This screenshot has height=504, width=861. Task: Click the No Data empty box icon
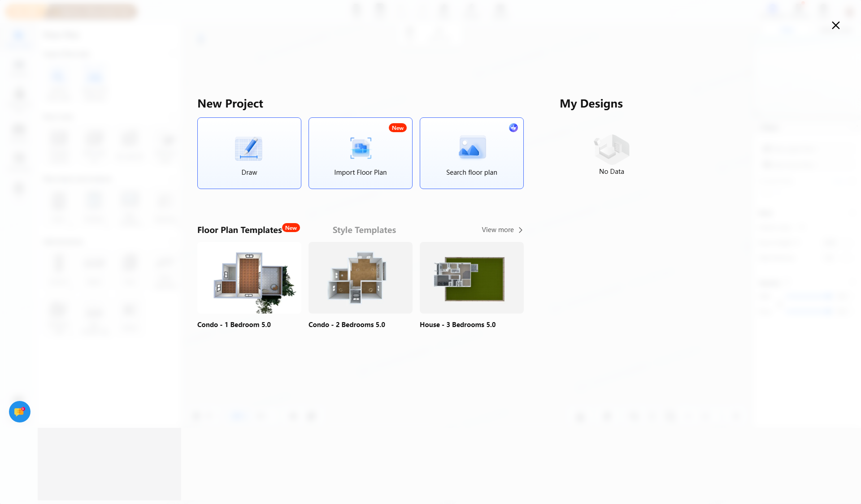(x=611, y=149)
